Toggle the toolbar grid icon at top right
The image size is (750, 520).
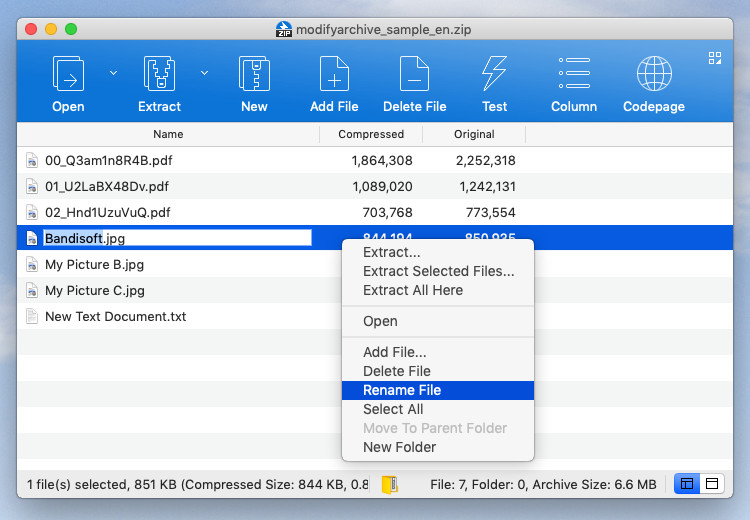pyautogui.click(x=715, y=58)
